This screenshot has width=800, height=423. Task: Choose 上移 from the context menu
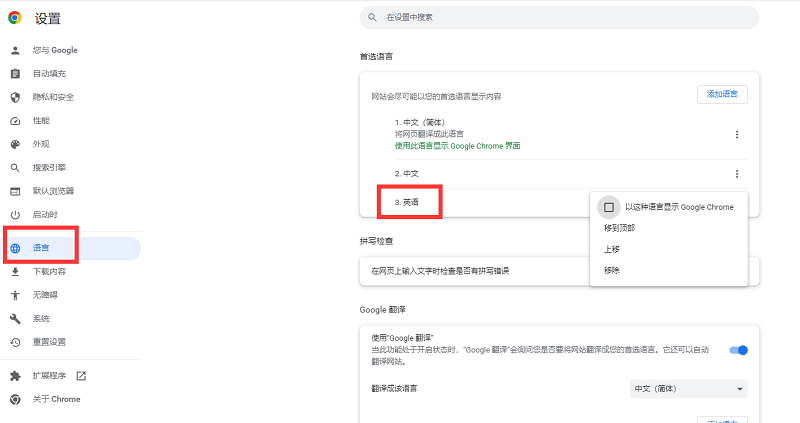[x=611, y=249]
